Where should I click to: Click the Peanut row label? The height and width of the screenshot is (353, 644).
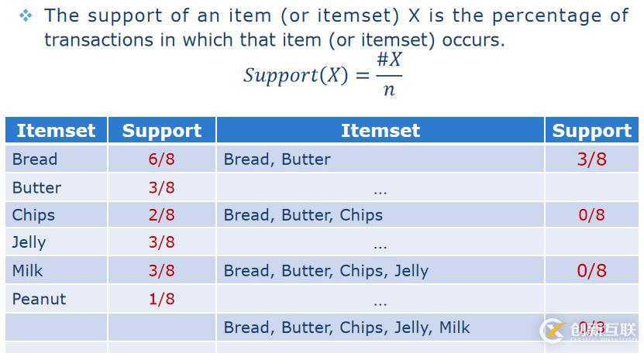[39, 299]
